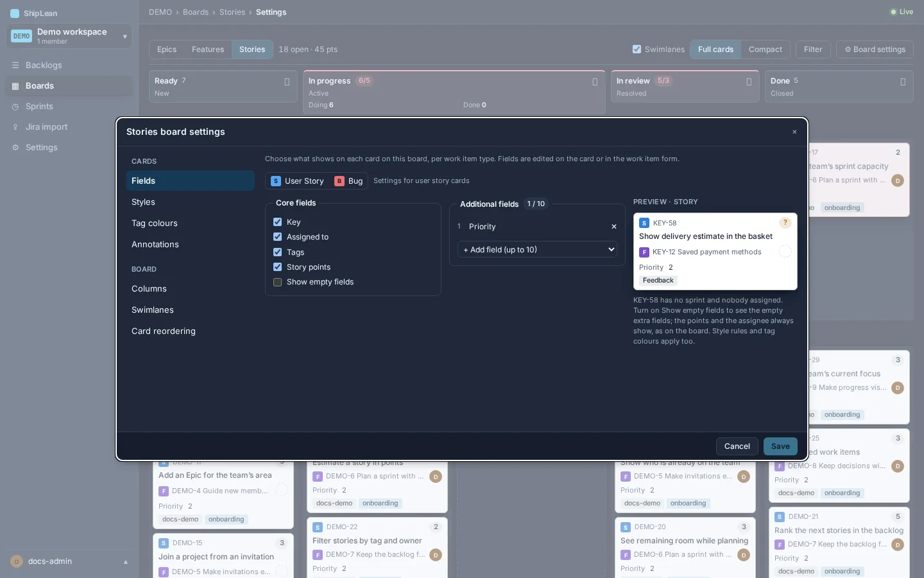Uncheck the Story points core field
The height and width of the screenshot is (578, 924).
pyautogui.click(x=278, y=267)
